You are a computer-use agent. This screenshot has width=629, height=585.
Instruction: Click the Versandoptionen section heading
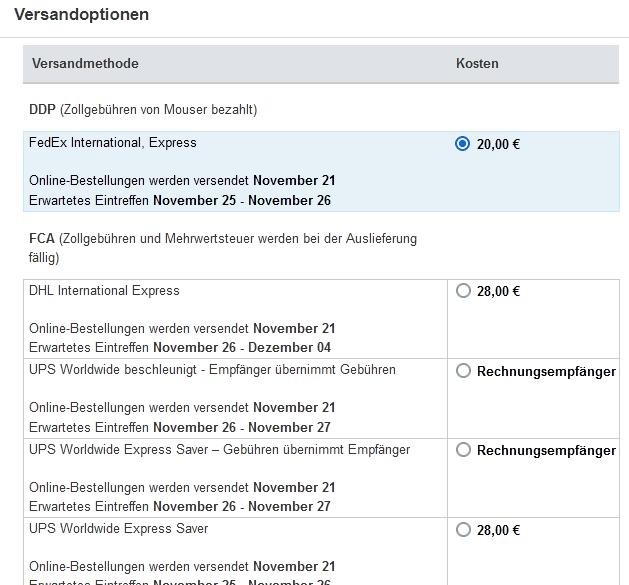[82, 15]
